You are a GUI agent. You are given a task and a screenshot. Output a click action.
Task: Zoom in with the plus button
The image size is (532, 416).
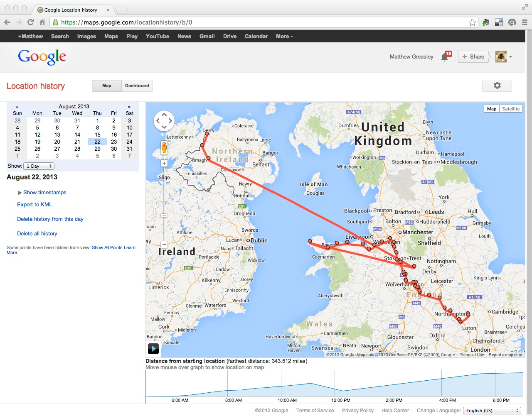coord(164,163)
